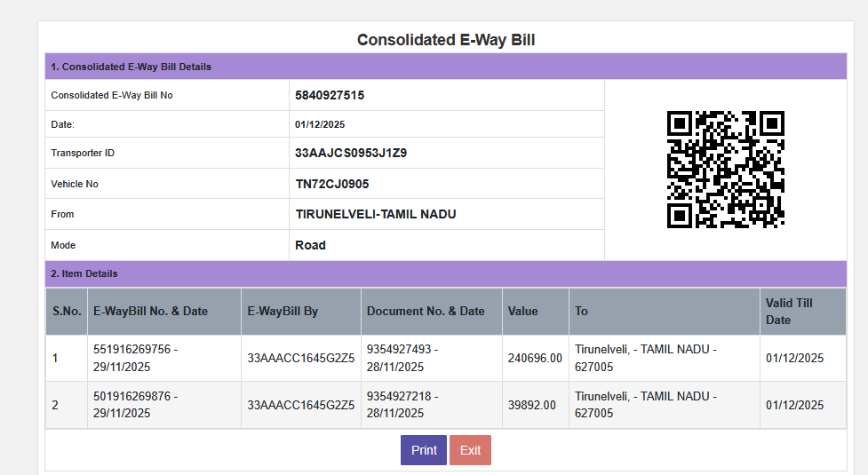Click E-Way Bill number 501916269876 in row 2

132,397
